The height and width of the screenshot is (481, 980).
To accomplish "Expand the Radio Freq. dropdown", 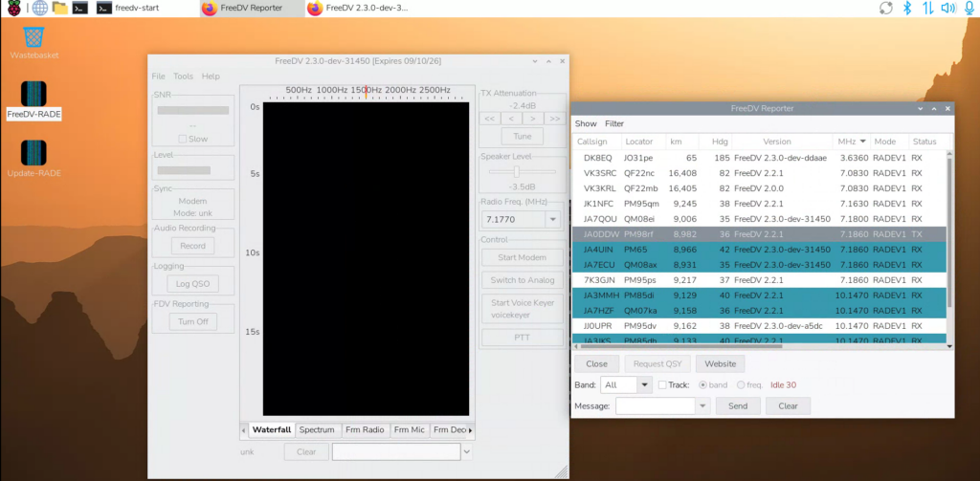I will pyautogui.click(x=553, y=220).
